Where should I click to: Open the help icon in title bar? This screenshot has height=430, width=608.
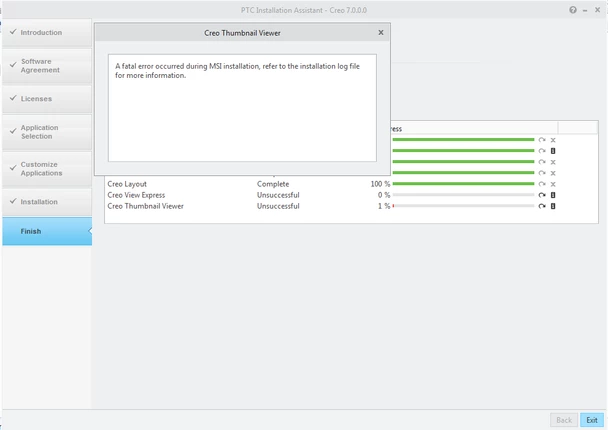point(573,10)
